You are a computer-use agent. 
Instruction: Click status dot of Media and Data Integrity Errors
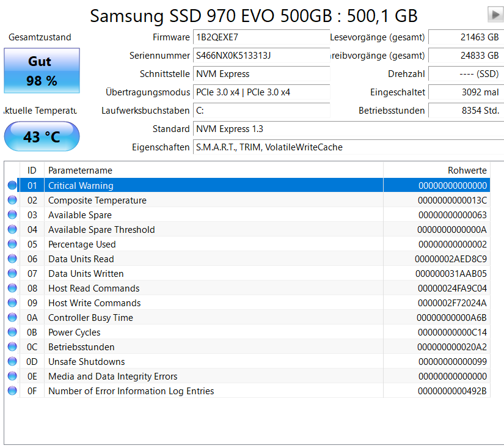coord(12,376)
